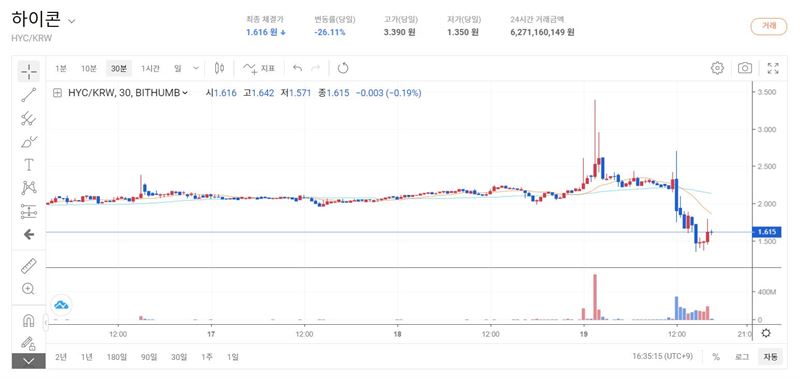Select the pitchfork drawing tool
This screenshot has width=800, height=378.
(x=29, y=119)
